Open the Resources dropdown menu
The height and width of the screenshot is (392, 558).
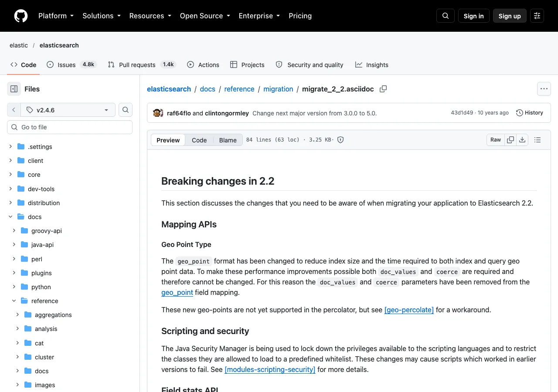(x=150, y=16)
